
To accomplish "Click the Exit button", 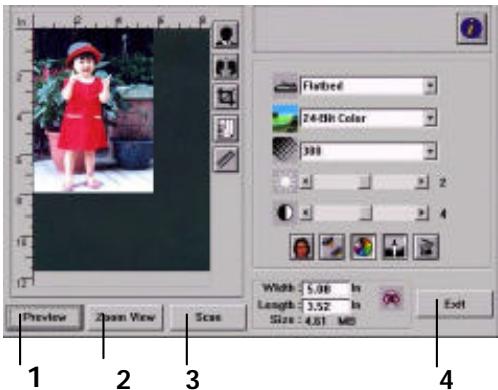I will point(455,304).
